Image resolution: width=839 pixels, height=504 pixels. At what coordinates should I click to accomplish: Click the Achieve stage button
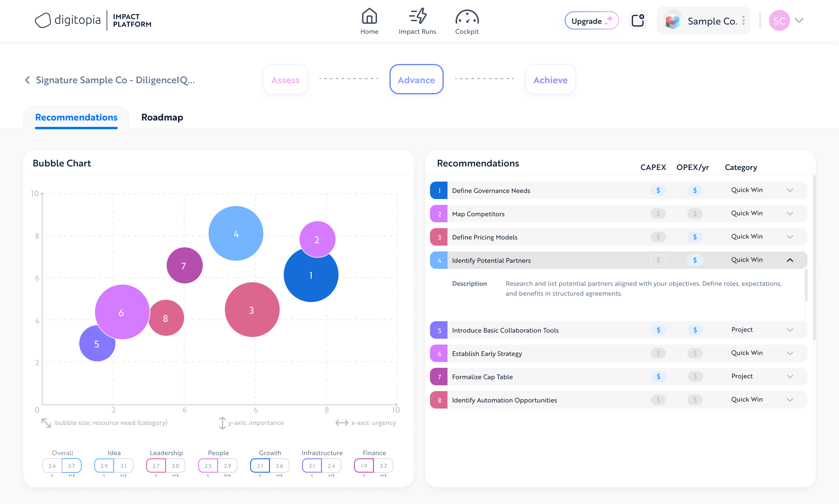[x=550, y=80]
